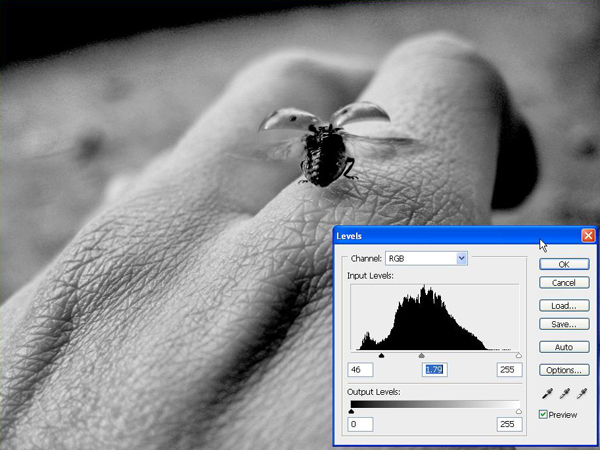Close the Levels dialog with X

pyautogui.click(x=588, y=236)
